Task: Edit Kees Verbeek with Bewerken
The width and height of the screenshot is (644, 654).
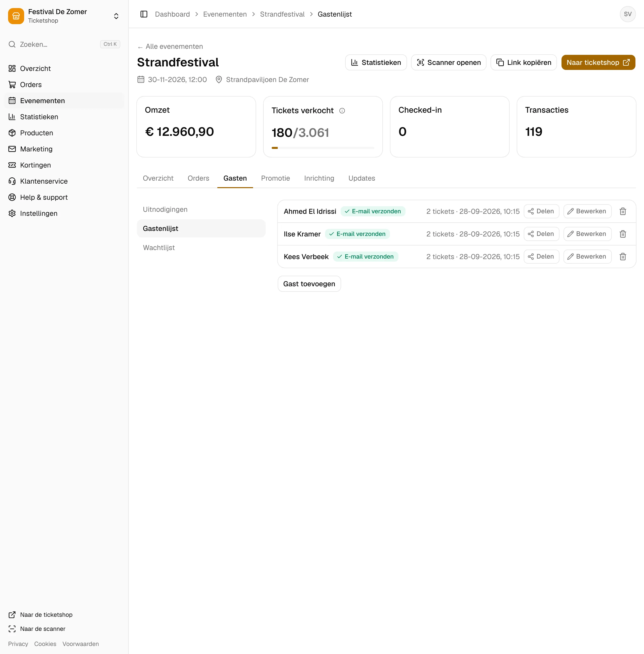Action: click(587, 257)
